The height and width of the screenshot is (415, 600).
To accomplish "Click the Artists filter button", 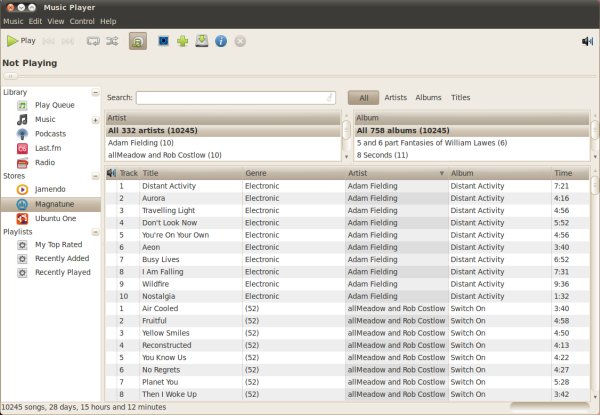I will tap(396, 98).
